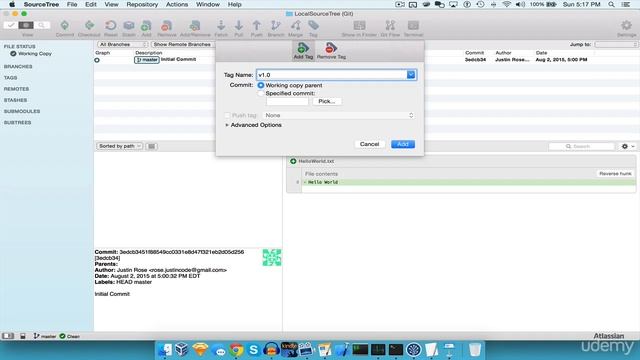Click the REMOTES sidebar section
This screenshot has height=360, width=640.
point(16,89)
